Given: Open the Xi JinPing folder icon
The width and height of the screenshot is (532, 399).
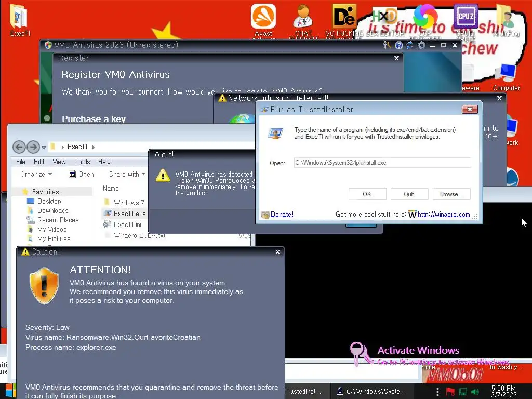Looking at the screenshot, I should coord(506,20).
